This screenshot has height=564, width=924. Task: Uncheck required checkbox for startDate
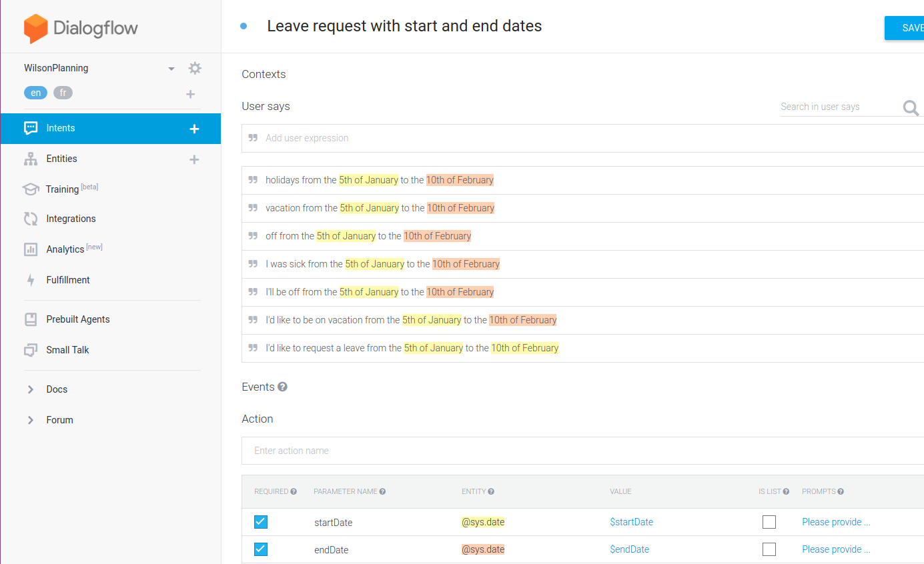click(261, 522)
